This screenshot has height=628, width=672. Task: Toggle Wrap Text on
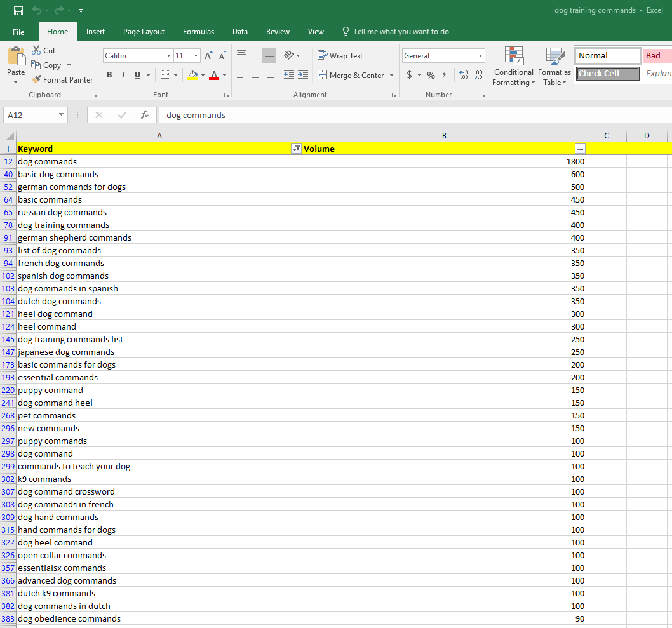tap(340, 56)
